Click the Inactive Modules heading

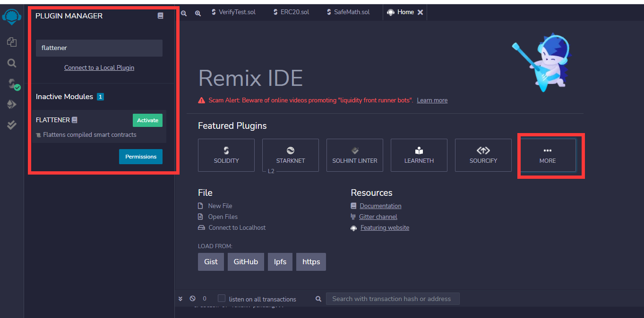pos(64,97)
